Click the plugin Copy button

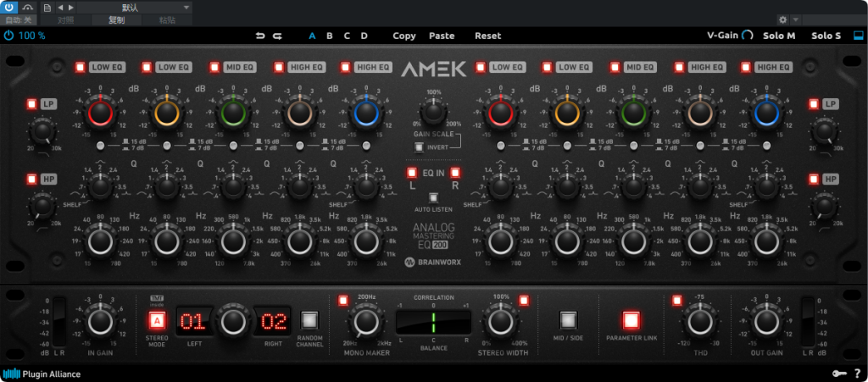[x=404, y=36]
